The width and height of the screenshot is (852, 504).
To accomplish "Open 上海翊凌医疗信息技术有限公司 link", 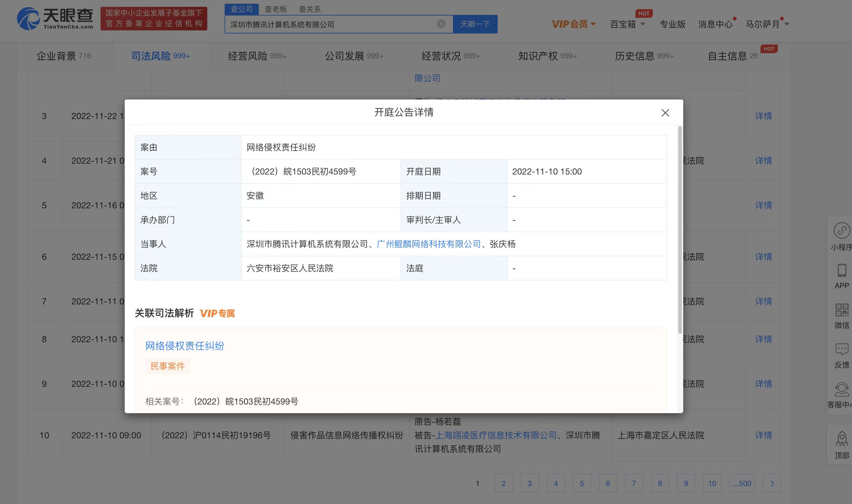I will tap(496, 435).
